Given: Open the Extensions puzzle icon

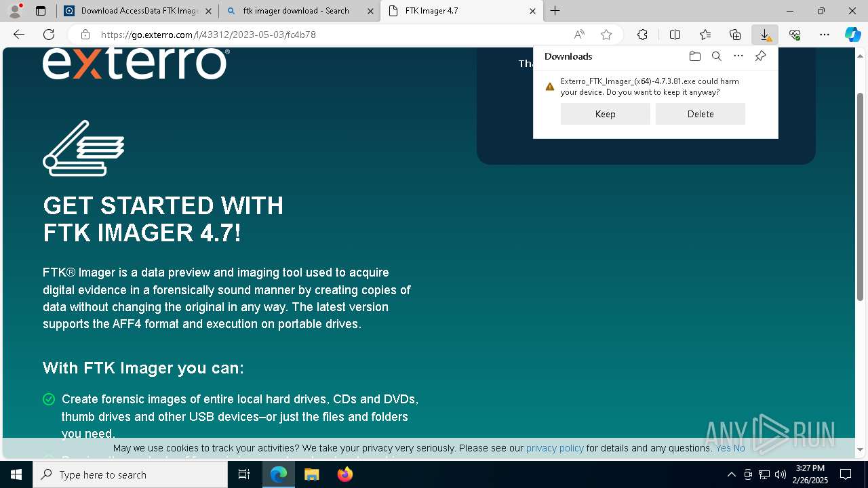Looking at the screenshot, I should click(x=642, y=35).
